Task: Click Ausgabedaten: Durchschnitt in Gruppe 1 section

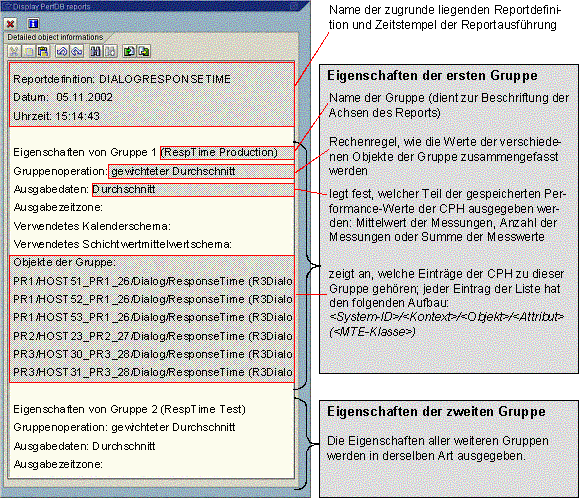Action: point(84,189)
